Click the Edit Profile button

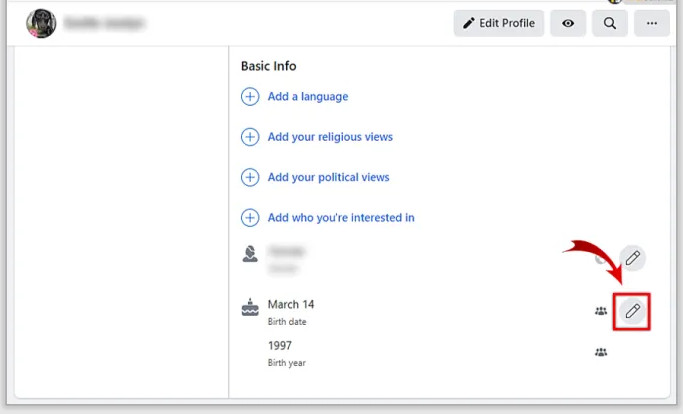point(498,23)
